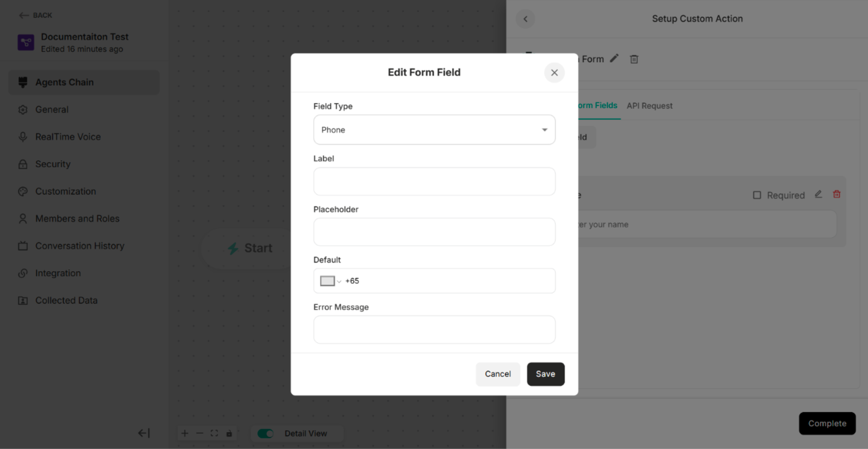Open the Collected Data section

pyautogui.click(x=66, y=300)
